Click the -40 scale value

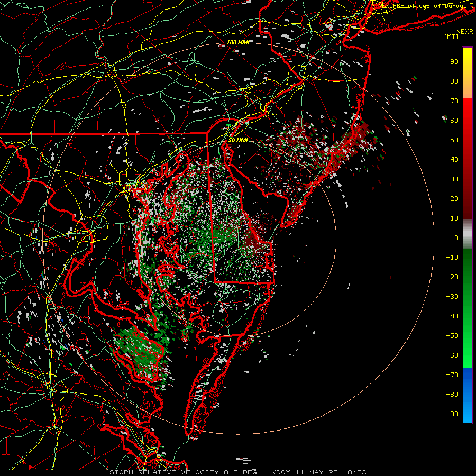pos(452,316)
